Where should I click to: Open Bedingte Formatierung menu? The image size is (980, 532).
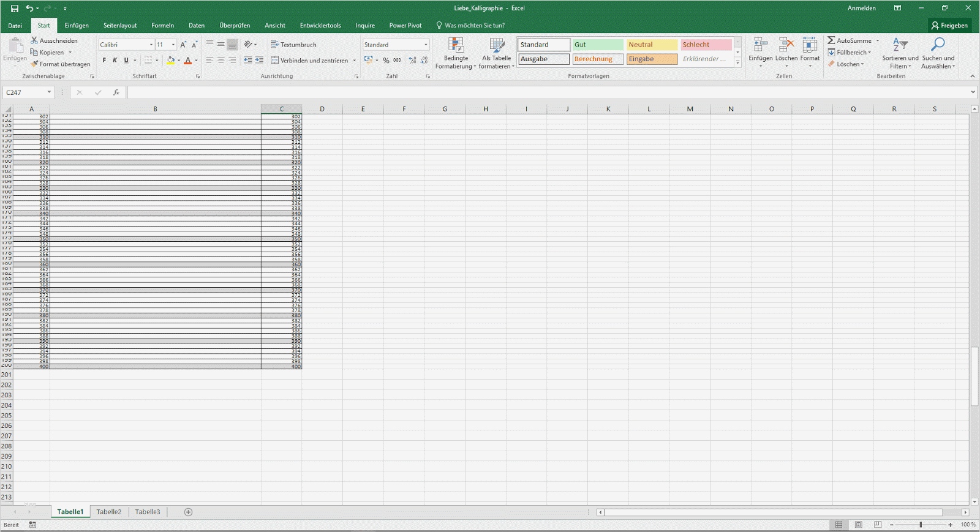[x=456, y=53]
